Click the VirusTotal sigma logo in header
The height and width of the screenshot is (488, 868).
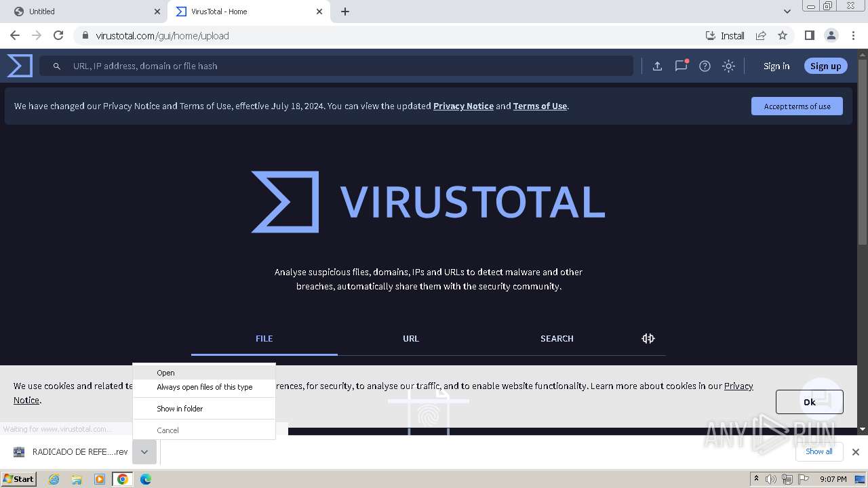pos(20,66)
